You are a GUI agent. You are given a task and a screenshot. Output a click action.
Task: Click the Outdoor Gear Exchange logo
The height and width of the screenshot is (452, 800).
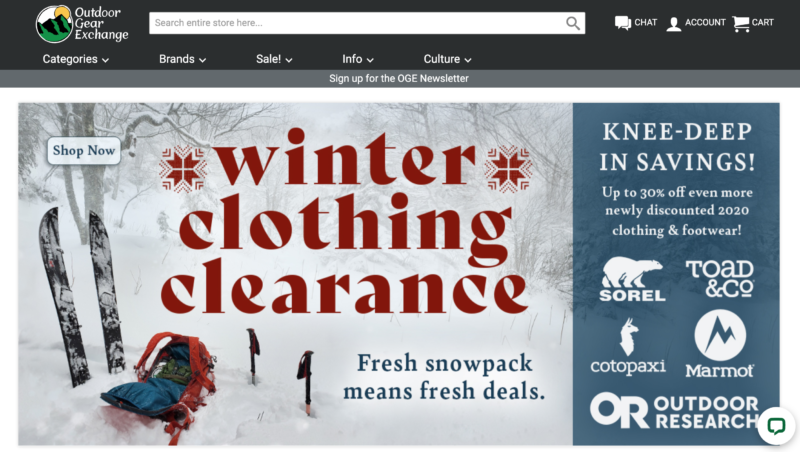82,24
